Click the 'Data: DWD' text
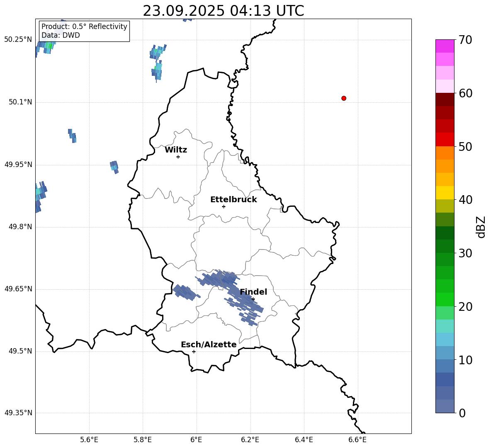 (x=61, y=35)
